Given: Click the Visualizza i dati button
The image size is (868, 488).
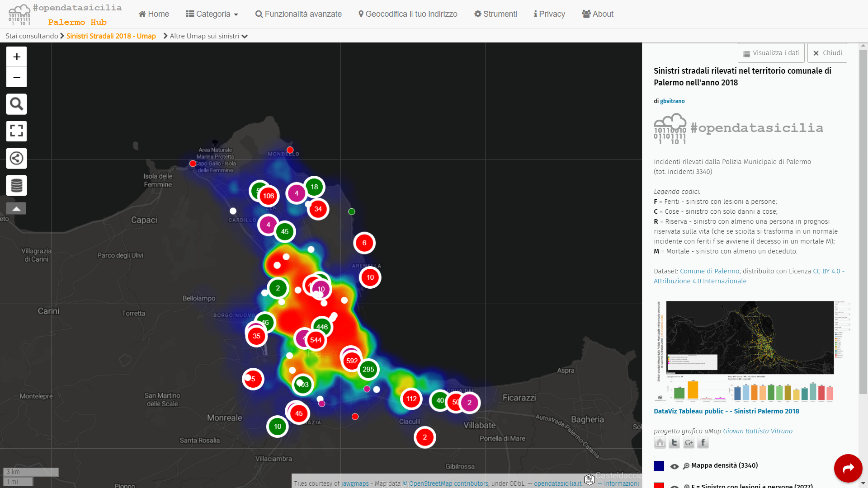Looking at the screenshot, I should point(771,53).
